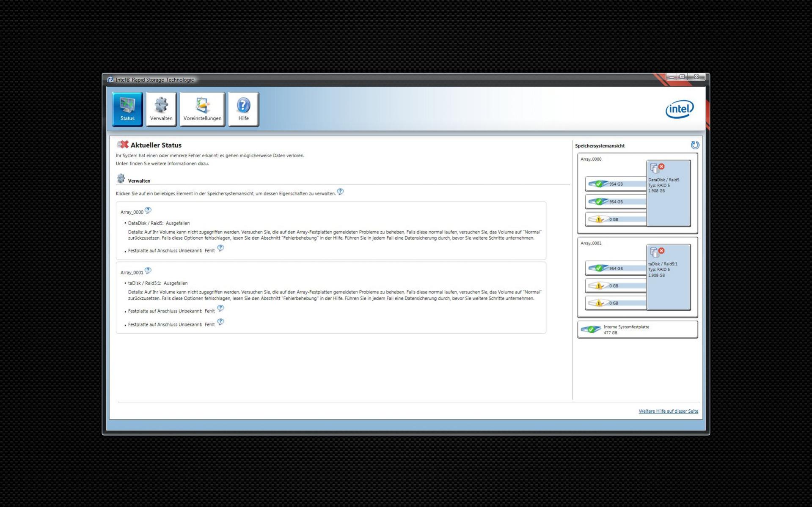Open the Voreinstellungen tab
The image size is (812, 507).
point(202,109)
